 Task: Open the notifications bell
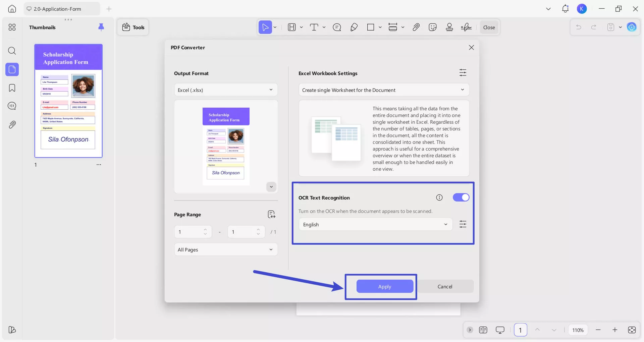565,9
